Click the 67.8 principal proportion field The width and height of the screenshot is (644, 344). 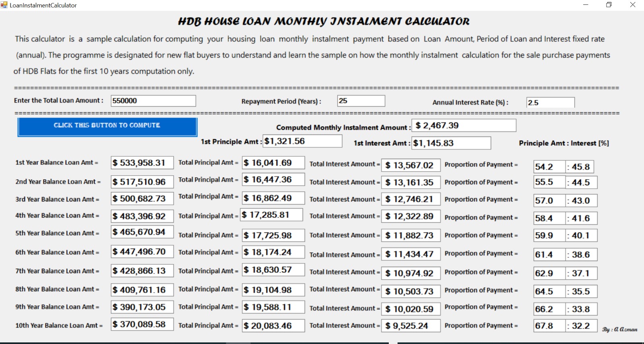coord(549,326)
